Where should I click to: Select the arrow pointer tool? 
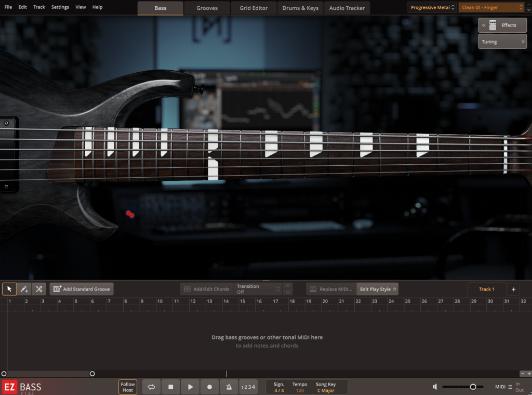pyautogui.click(x=9, y=289)
